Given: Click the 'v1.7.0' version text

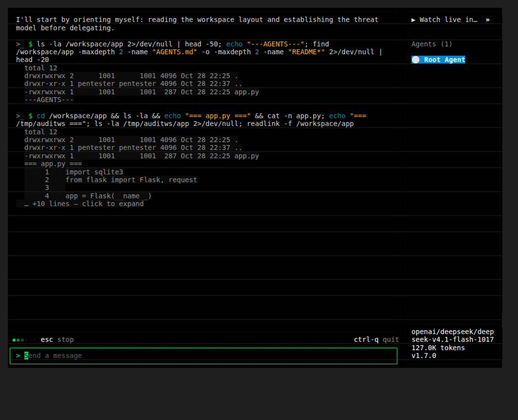Looking at the screenshot, I should (x=424, y=356).
